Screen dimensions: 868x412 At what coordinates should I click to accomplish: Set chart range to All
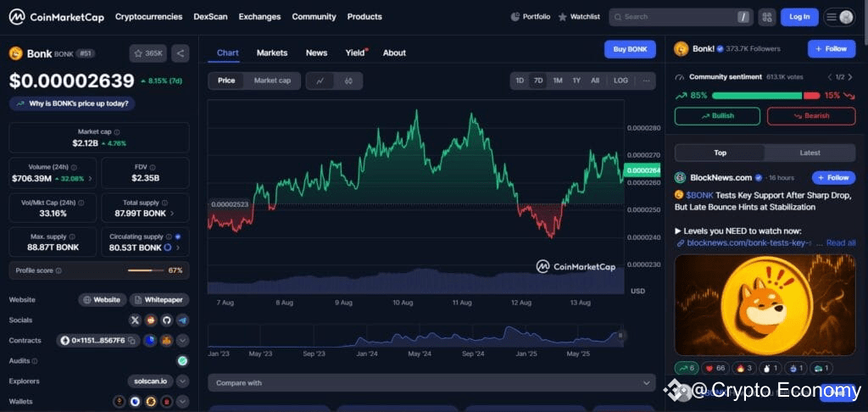tap(595, 81)
